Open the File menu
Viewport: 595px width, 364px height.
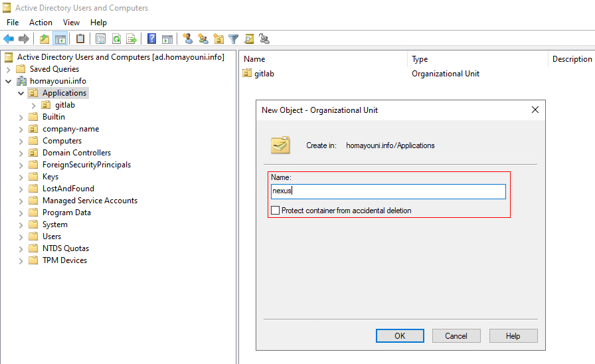coord(13,23)
